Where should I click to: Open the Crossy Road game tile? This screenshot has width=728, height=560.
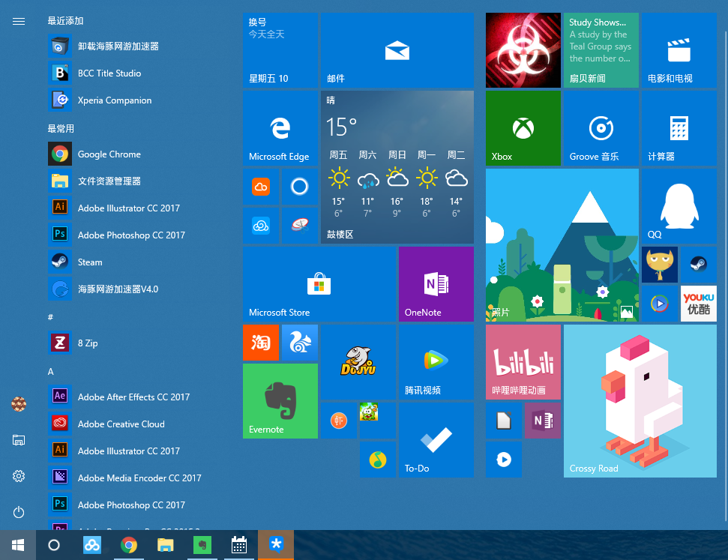[640, 401]
